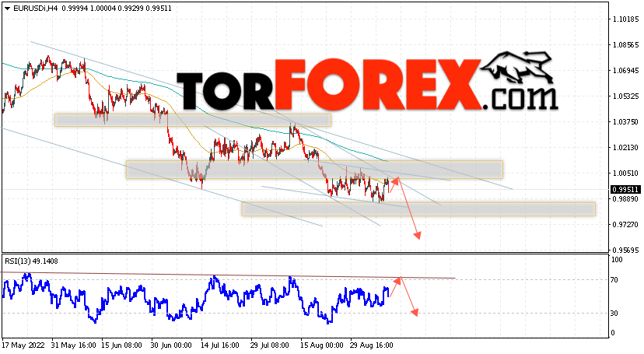This screenshot has width=644, height=354.
Task: Select the middle gray zone near 1.00510
Action: click(314, 170)
